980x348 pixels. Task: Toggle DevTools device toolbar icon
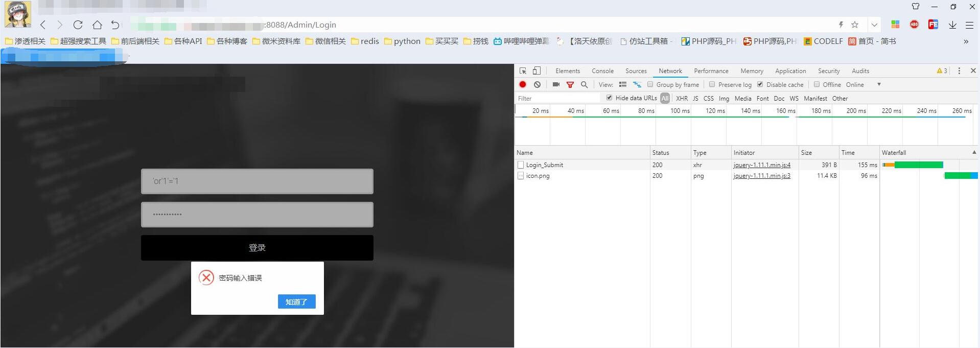pyautogui.click(x=536, y=71)
